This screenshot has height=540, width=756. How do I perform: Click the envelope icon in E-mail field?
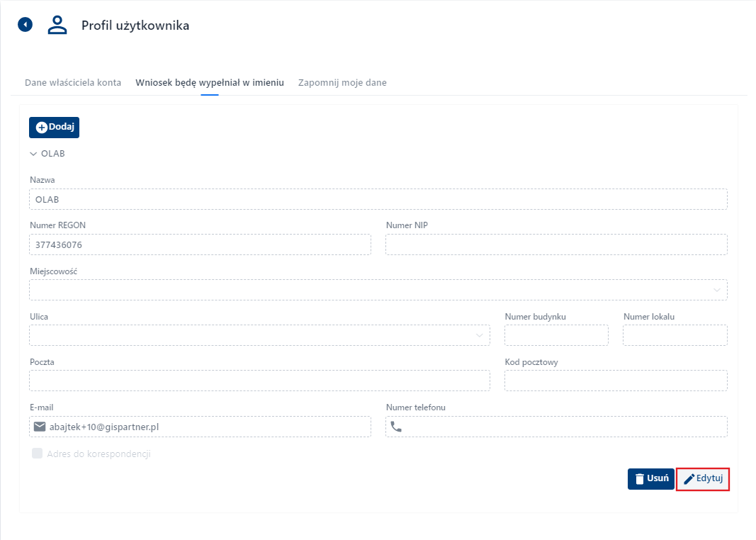coord(40,427)
